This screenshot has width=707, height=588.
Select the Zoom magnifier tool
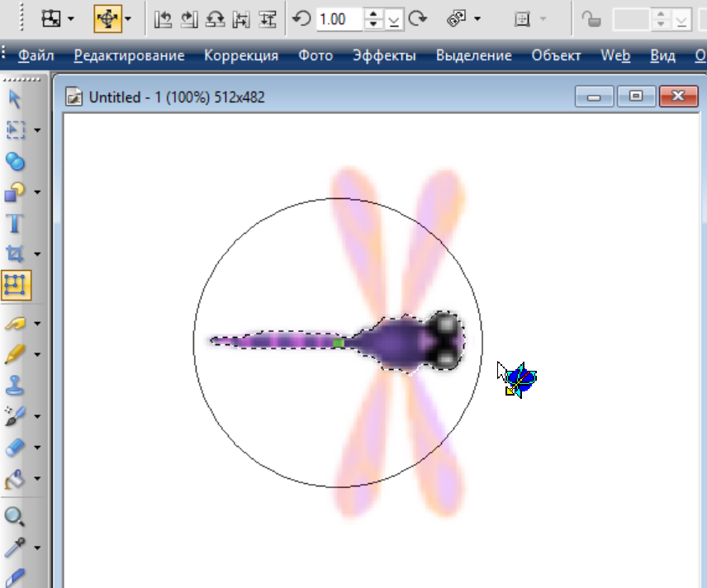pyautogui.click(x=14, y=516)
